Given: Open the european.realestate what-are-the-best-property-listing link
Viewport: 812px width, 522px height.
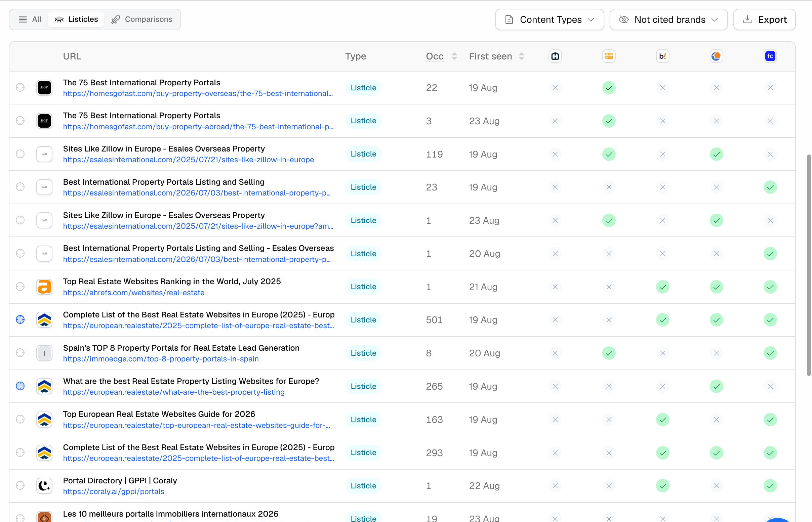Looking at the screenshot, I should click(x=174, y=392).
